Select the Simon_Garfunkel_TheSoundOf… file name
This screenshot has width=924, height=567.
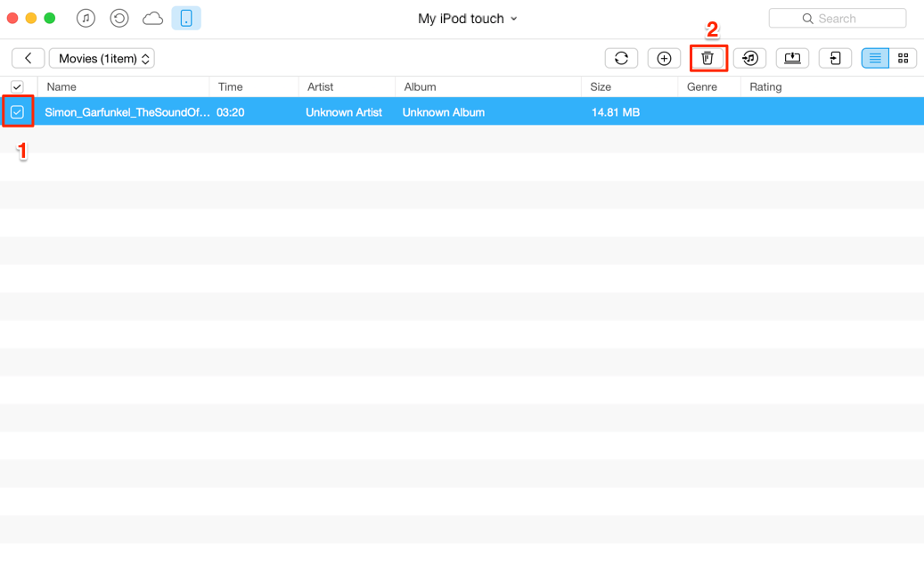pyautogui.click(x=127, y=112)
